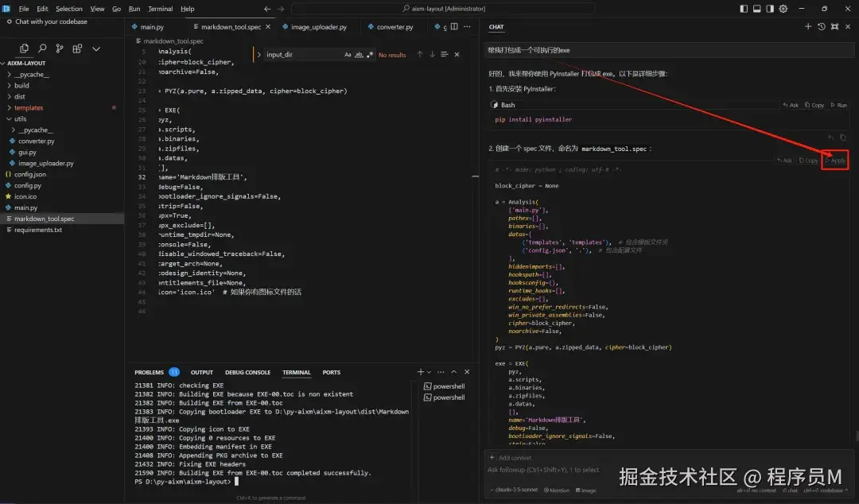The image size is (859, 504).
Task: Open the Run menu
Action: [134, 9]
